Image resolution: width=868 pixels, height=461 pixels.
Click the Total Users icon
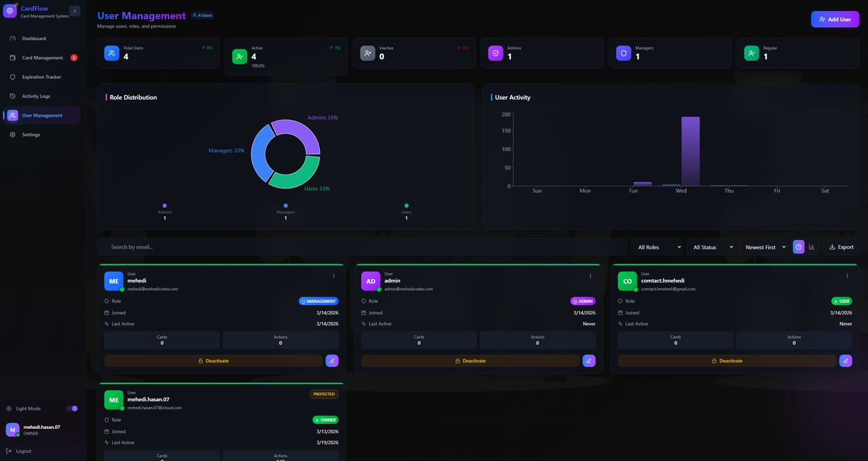(112, 53)
